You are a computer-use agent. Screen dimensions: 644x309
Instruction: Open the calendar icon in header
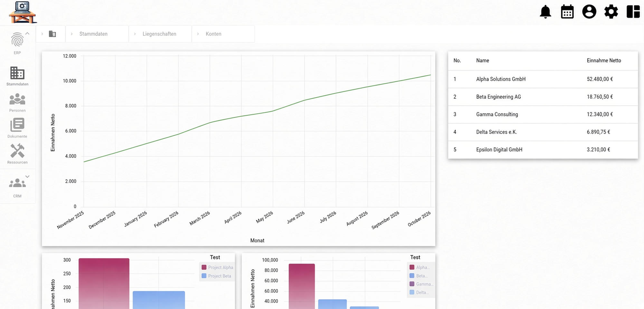pos(567,12)
